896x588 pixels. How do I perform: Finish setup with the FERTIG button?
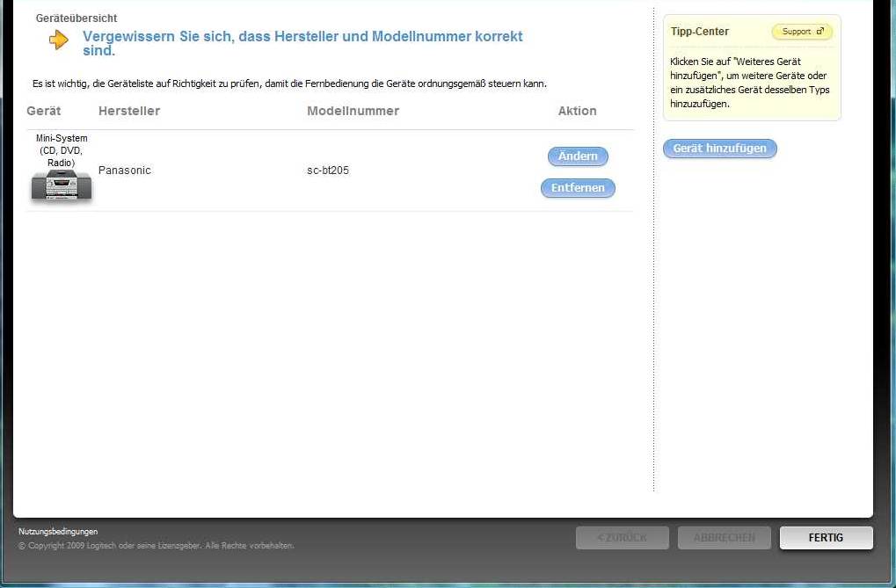[826, 538]
